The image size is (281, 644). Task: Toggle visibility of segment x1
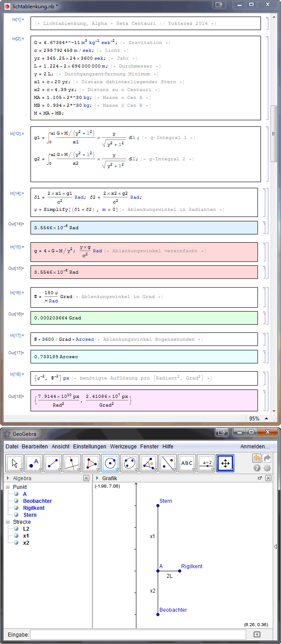coord(16,536)
